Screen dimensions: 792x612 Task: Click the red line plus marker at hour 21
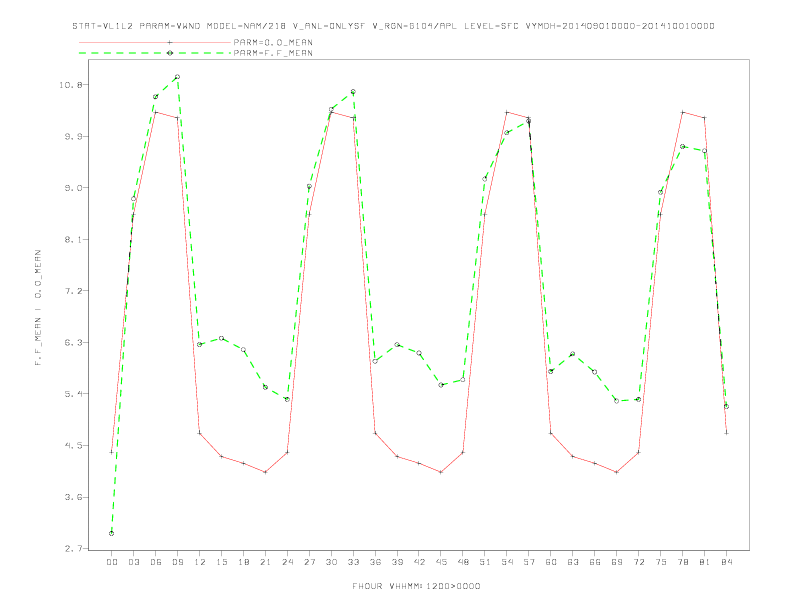265,472
